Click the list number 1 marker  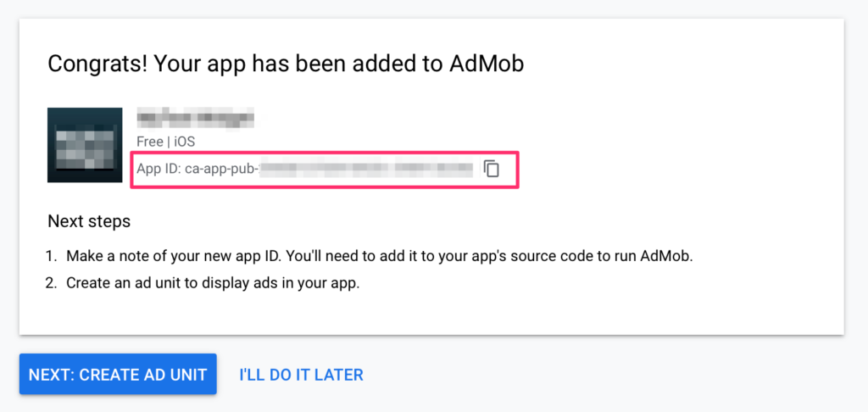(52, 256)
